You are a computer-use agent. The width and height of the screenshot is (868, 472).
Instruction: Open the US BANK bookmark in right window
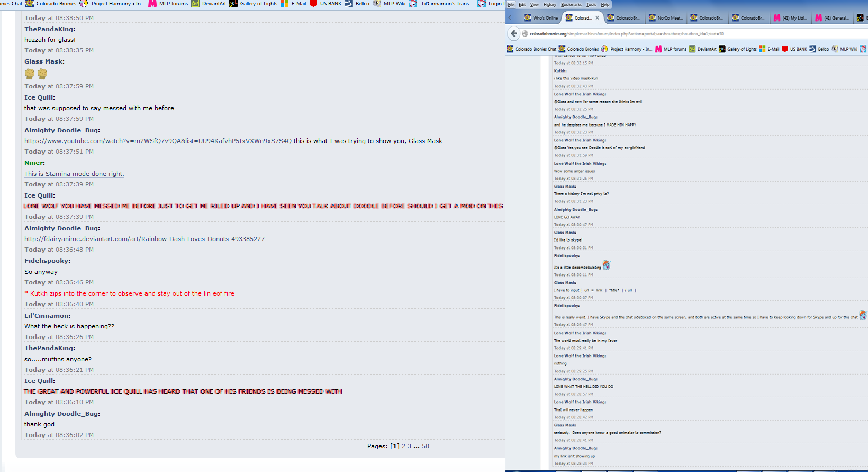(x=794, y=49)
